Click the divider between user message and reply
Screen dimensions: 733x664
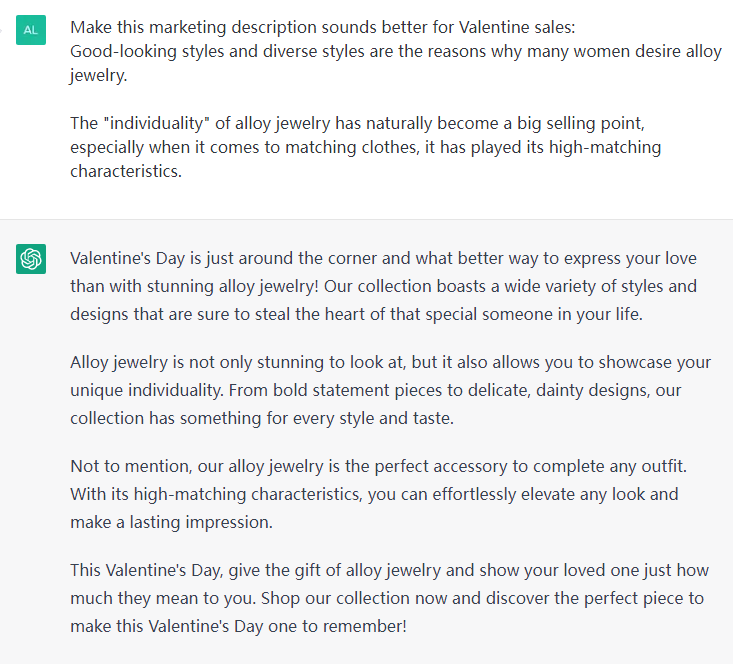(366, 219)
